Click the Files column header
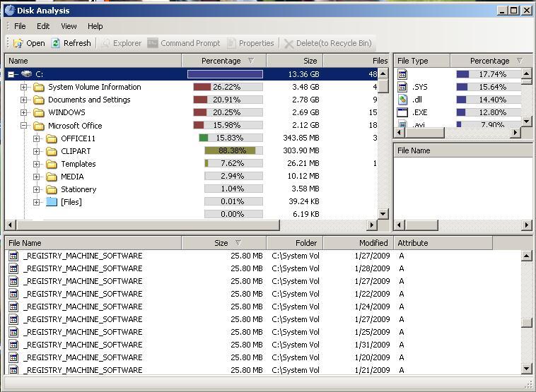 click(356, 61)
